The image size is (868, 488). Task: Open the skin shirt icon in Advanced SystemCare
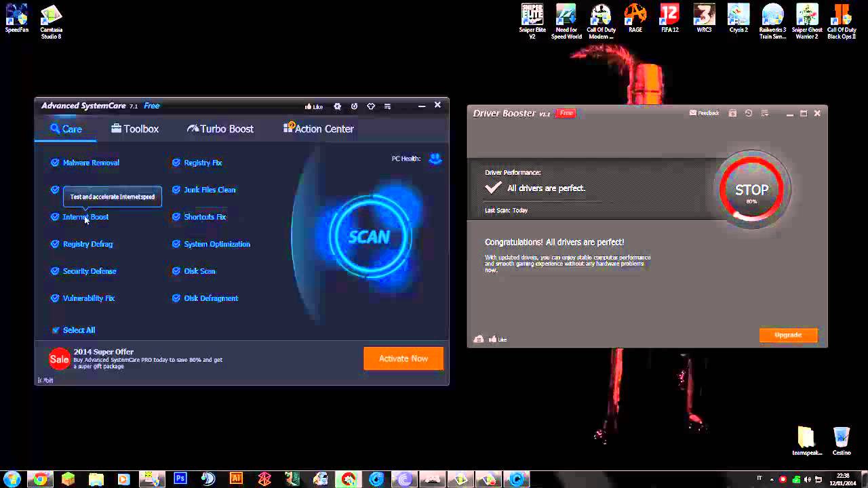(371, 106)
